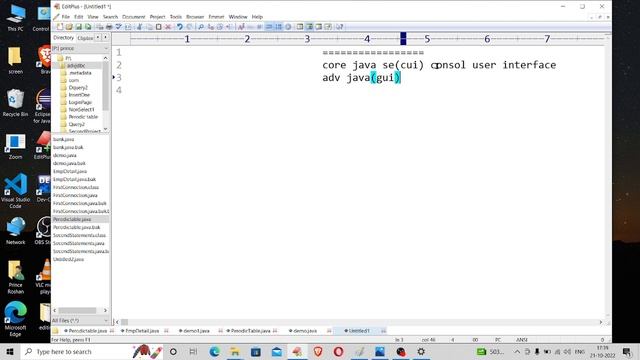The image size is (640, 360).
Task: Click the Cut scissors toolbar icon
Action: click(140, 27)
